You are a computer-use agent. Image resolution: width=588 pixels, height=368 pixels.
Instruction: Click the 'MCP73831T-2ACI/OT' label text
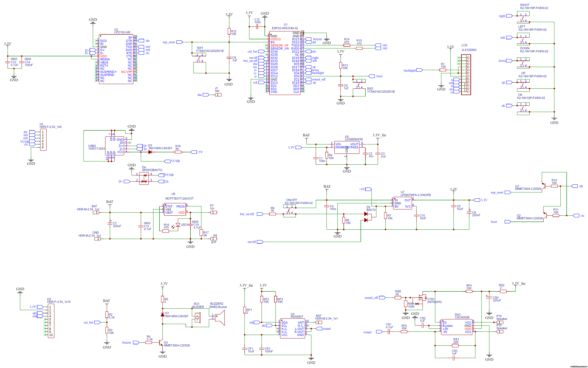[x=179, y=199]
